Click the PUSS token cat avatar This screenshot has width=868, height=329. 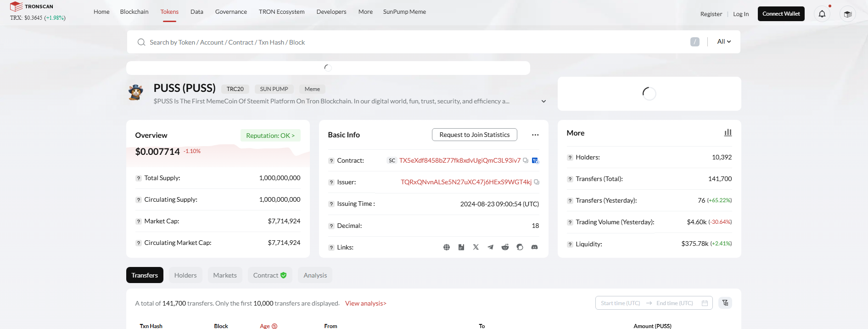pos(135,92)
